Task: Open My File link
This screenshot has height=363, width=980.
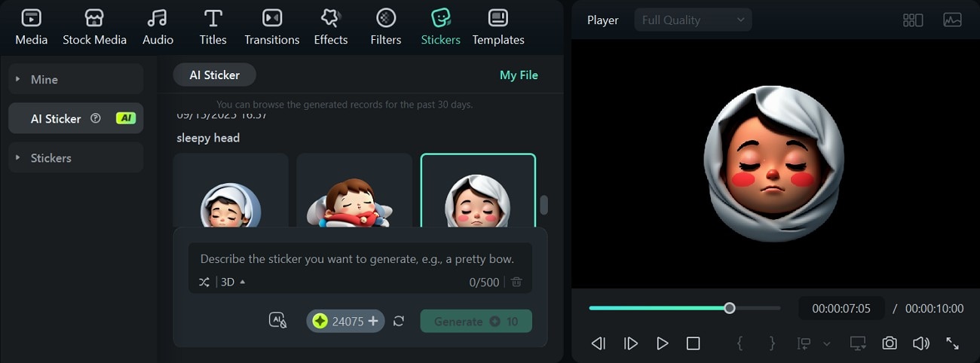Action: click(519, 75)
